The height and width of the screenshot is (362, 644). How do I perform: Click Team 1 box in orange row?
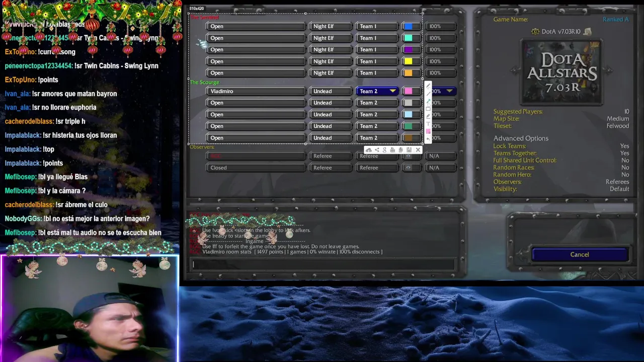tap(377, 73)
